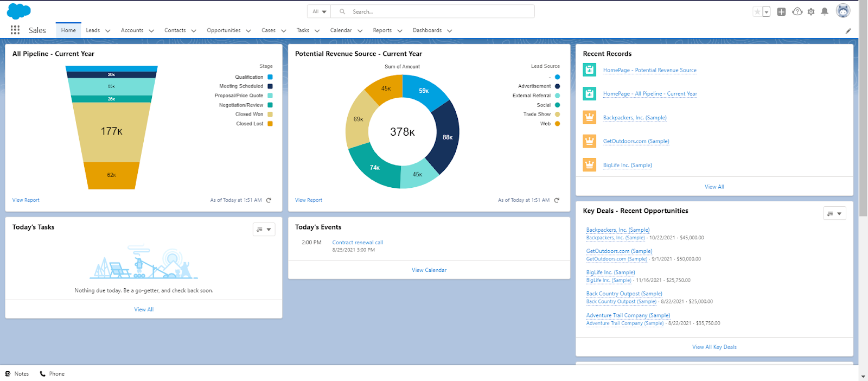This screenshot has width=868, height=381.
Task: Click the Closed Won legend color swatch
Action: pyautogui.click(x=270, y=115)
